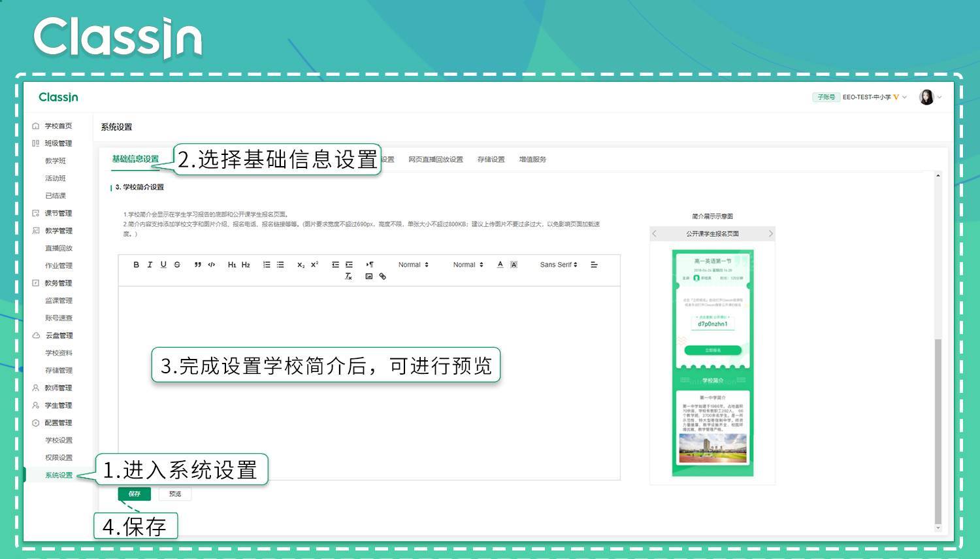980x559 pixels.
Task: Open 存储管理 in the sidebar
Action: [x=59, y=370]
